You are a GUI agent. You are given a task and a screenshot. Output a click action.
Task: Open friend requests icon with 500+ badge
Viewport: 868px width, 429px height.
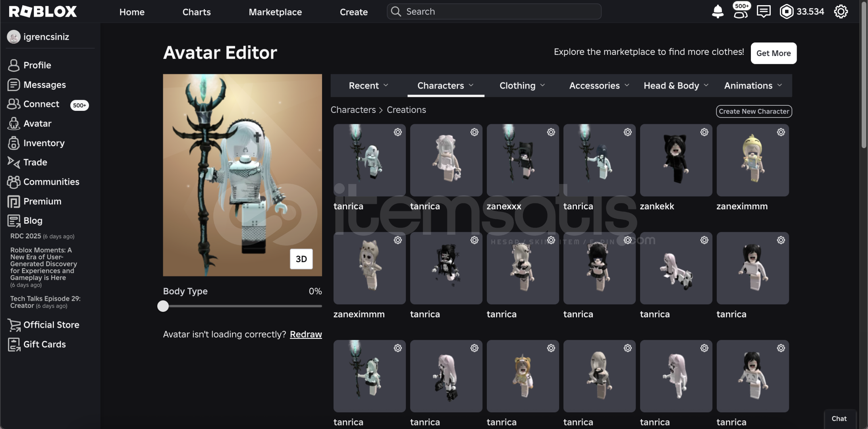coord(741,11)
